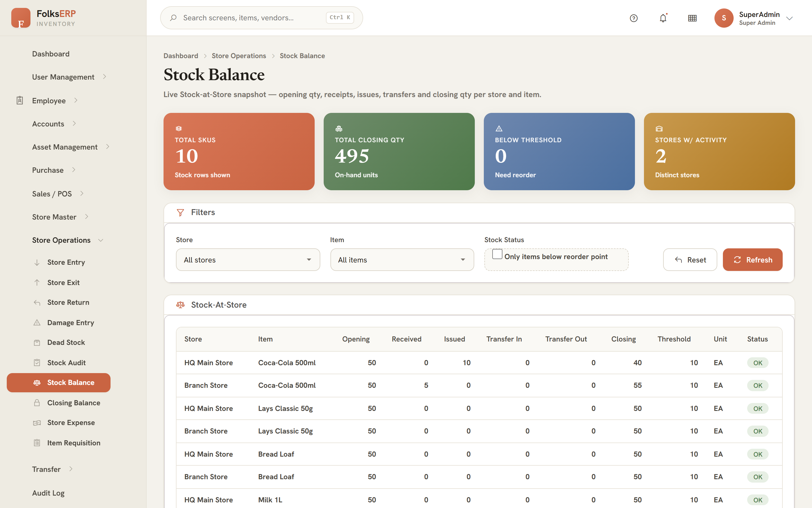812x508 pixels.
Task: Click the Transfer Out column header
Action: pos(566,339)
